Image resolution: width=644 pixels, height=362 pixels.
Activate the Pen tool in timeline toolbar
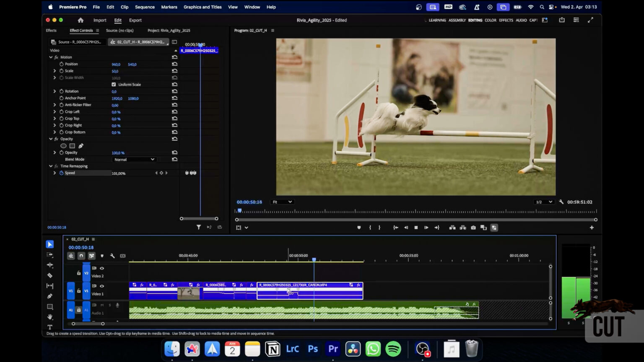click(50, 296)
